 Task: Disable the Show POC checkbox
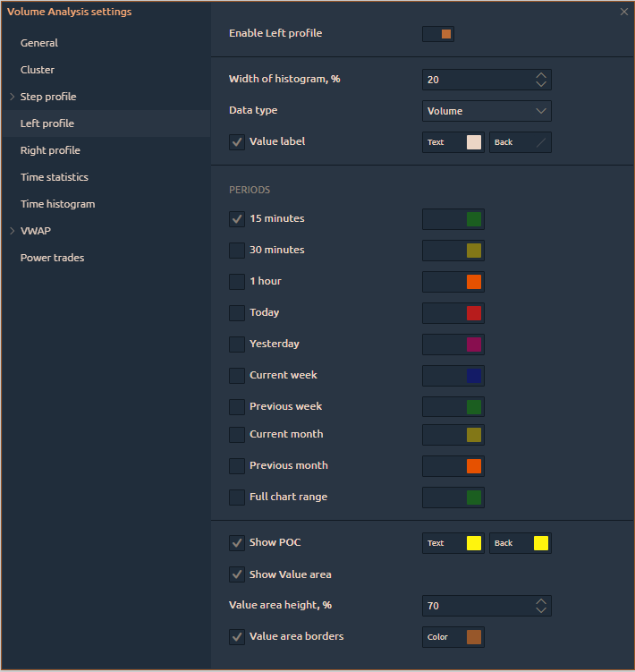click(x=237, y=542)
